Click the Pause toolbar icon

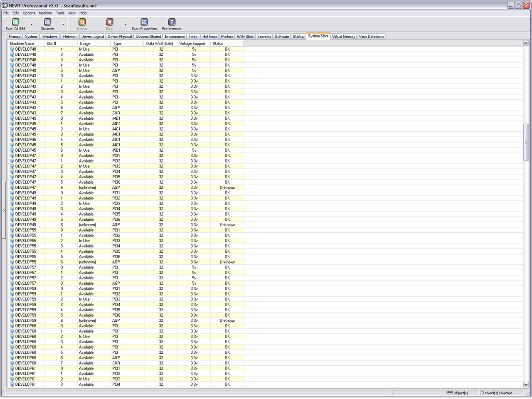[x=82, y=22]
